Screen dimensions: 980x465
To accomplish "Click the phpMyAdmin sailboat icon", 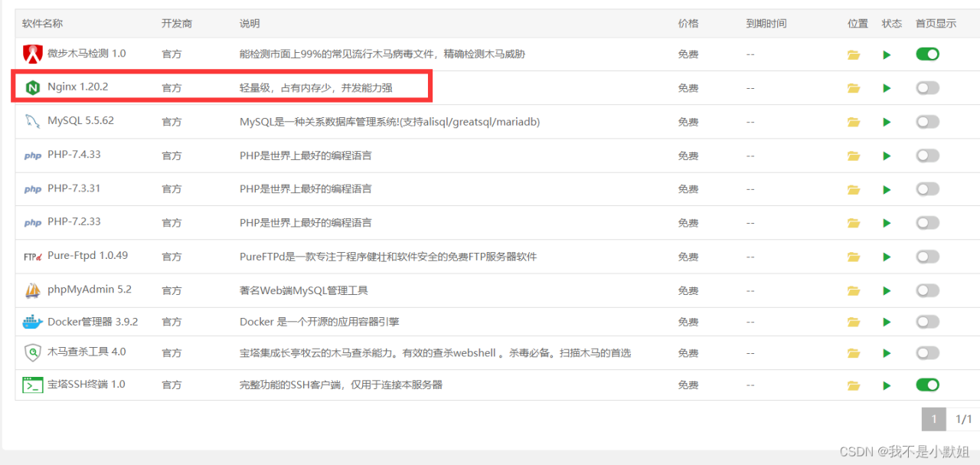I will click(x=32, y=290).
